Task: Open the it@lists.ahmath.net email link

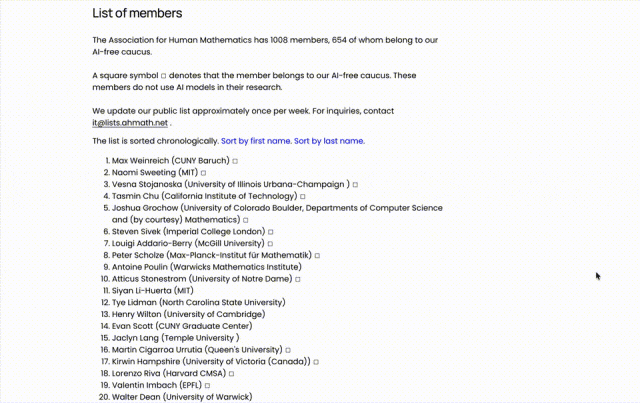Action: pyautogui.click(x=130, y=123)
